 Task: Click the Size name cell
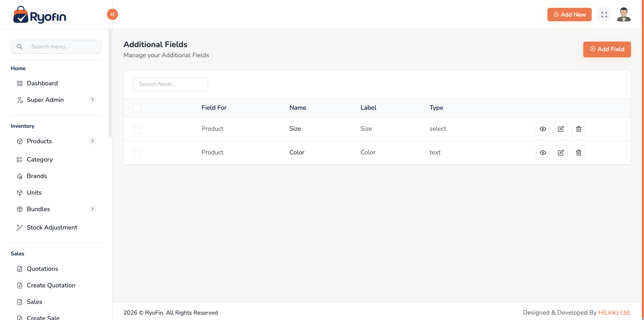click(295, 129)
